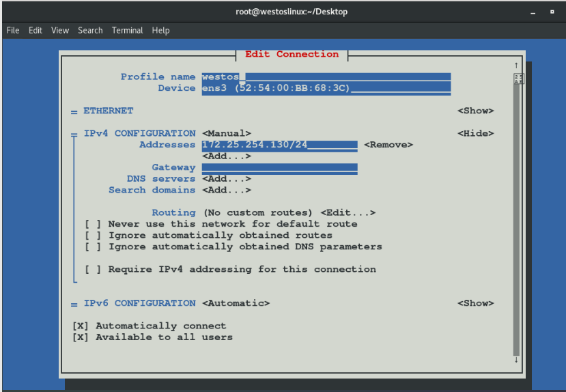Open the IPv4 Manual method dropdown

(x=226, y=134)
